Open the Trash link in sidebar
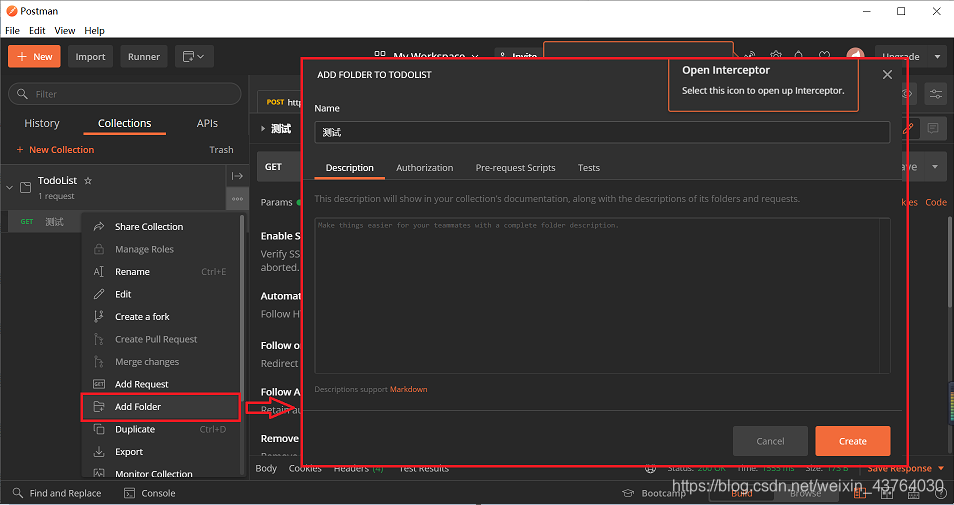954x505 pixels. point(221,150)
